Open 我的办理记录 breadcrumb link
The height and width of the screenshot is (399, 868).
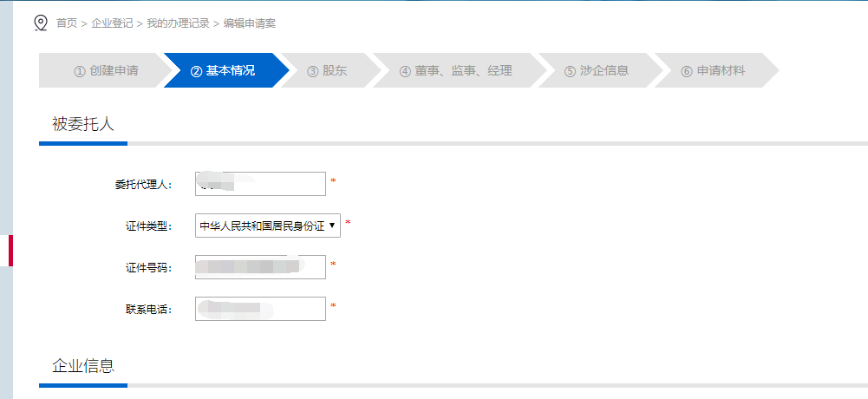[x=179, y=23]
